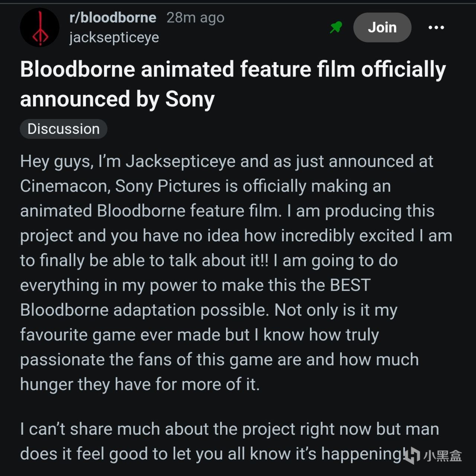
Task: Click the 小黑盒 watermark text
Action: (443, 456)
